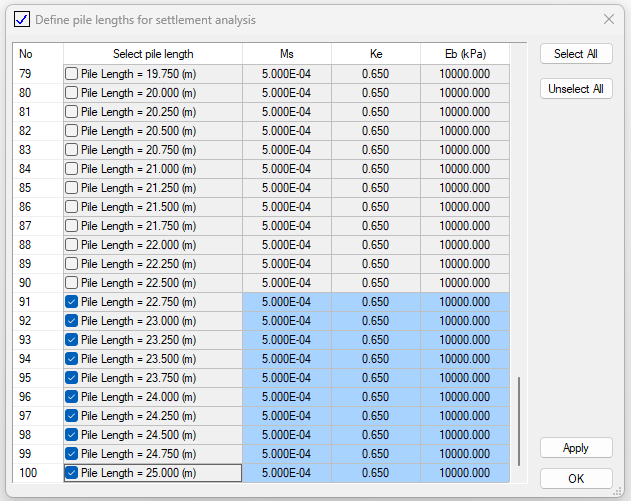The width and height of the screenshot is (631, 501).
Task: Check Pile Length = 21.750 (m)
Action: [71, 226]
